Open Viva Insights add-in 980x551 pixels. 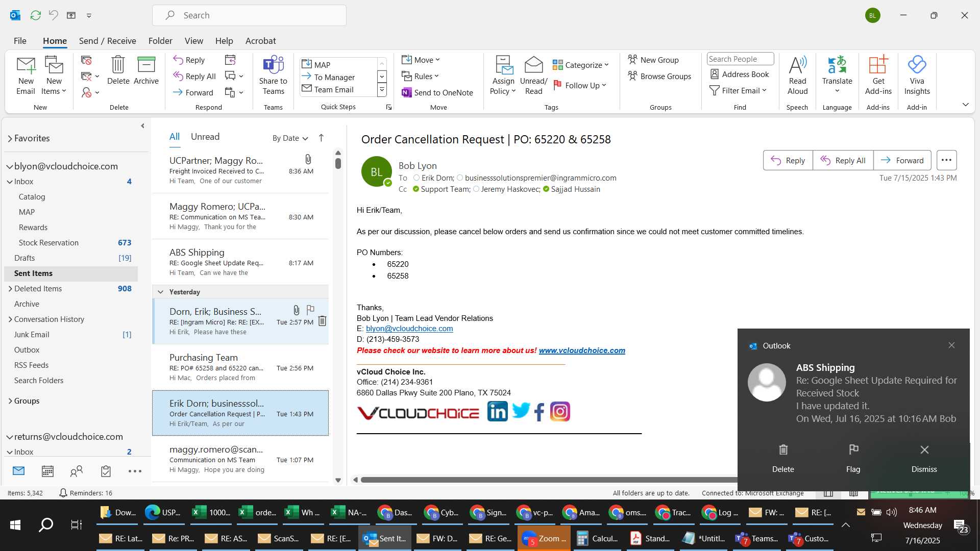point(917,76)
